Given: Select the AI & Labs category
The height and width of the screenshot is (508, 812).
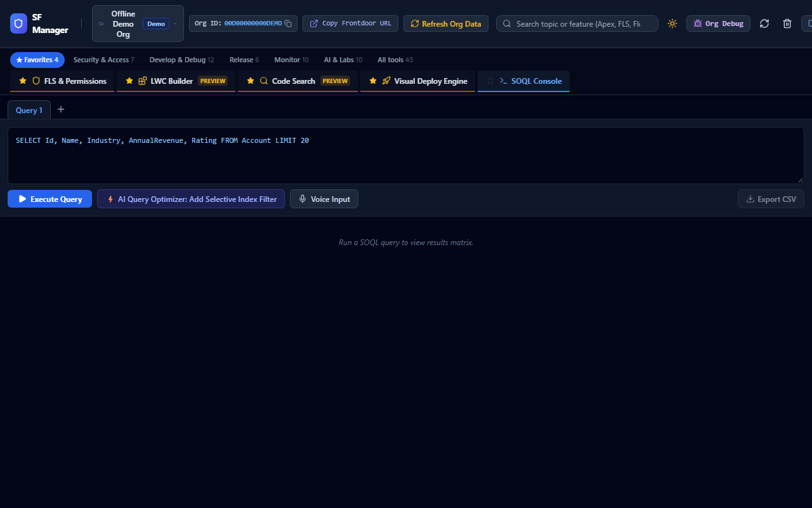Looking at the screenshot, I should click(x=343, y=60).
